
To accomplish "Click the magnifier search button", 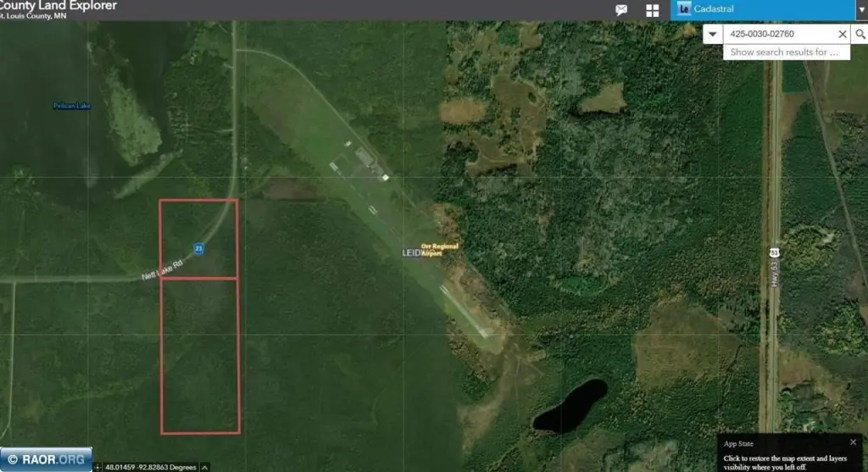I will [860, 34].
